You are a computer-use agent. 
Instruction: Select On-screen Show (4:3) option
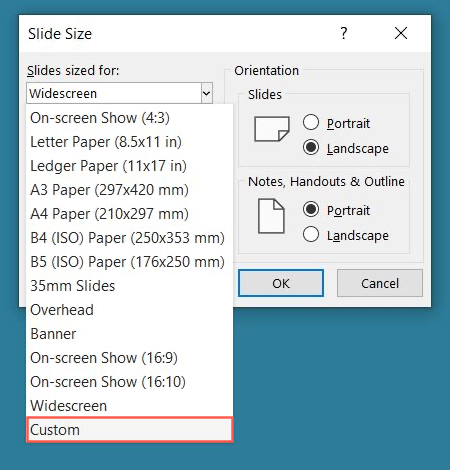click(130, 118)
